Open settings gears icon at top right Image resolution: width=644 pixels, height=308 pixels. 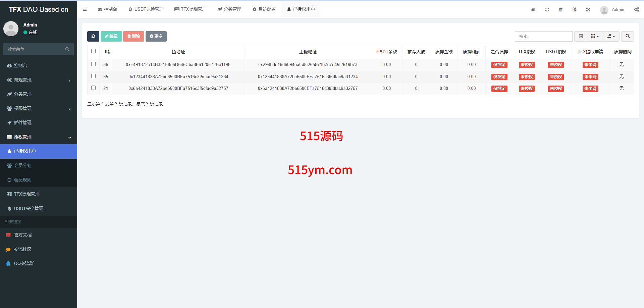(x=636, y=9)
